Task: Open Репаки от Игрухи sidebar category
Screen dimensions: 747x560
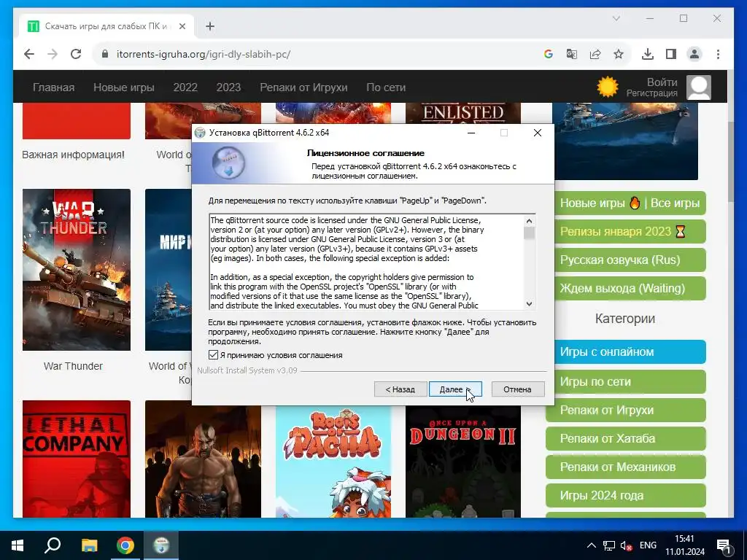Action: point(625,410)
